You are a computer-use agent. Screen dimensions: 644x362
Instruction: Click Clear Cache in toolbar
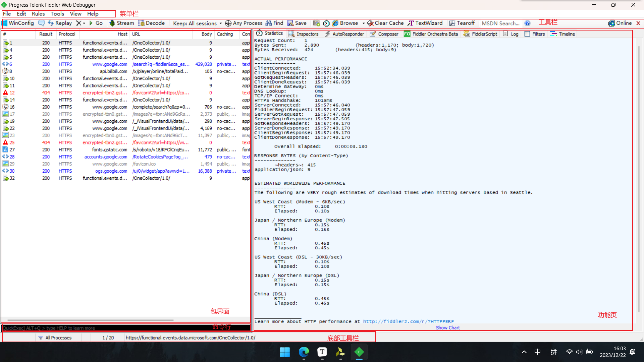385,23
